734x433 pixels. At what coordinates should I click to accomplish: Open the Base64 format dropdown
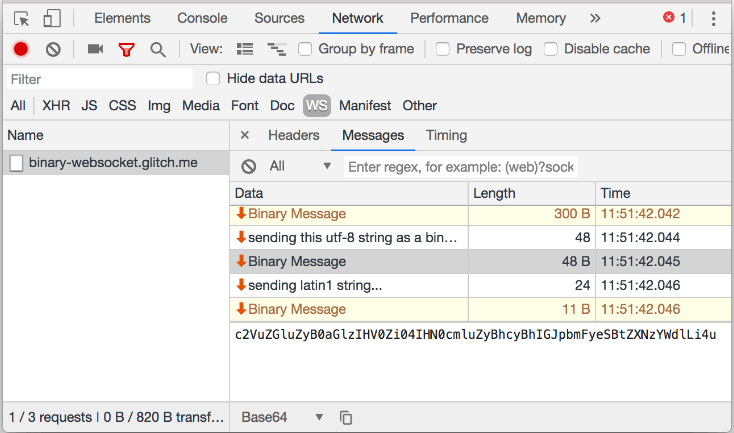point(283,417)
